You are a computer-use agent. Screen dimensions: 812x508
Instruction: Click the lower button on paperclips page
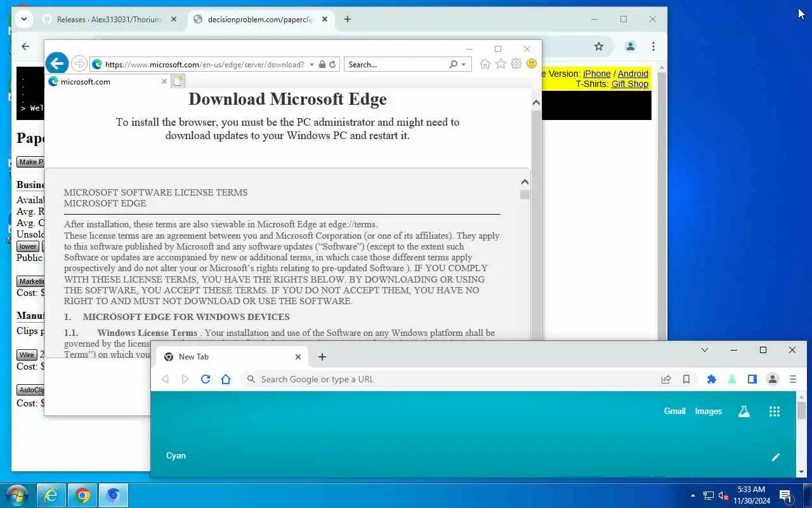(x=28, y=246)
